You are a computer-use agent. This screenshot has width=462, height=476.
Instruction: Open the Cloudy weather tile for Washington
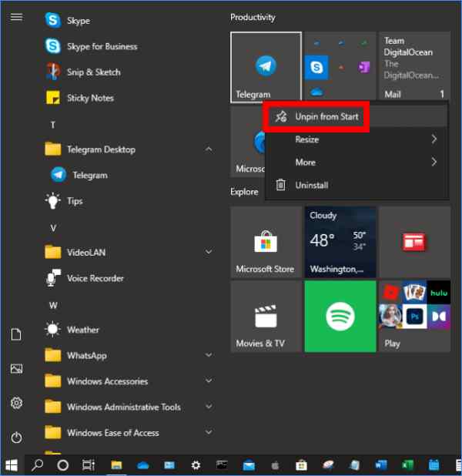340,242
